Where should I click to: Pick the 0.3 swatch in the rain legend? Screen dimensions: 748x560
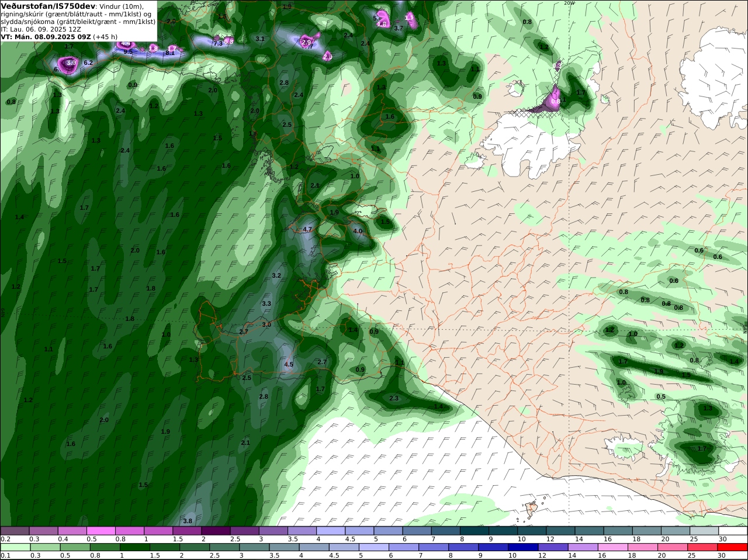[45, 548]
